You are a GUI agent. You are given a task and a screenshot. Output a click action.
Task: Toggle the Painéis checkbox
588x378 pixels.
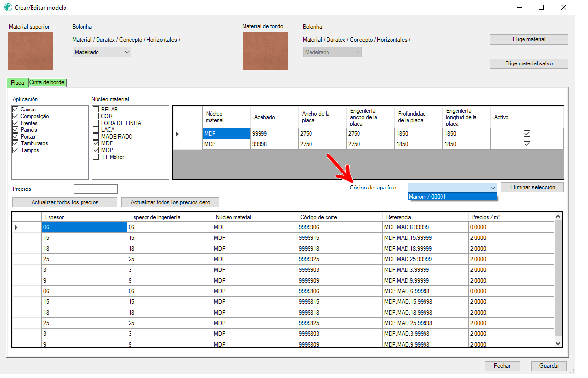click(x=16, y=130)
